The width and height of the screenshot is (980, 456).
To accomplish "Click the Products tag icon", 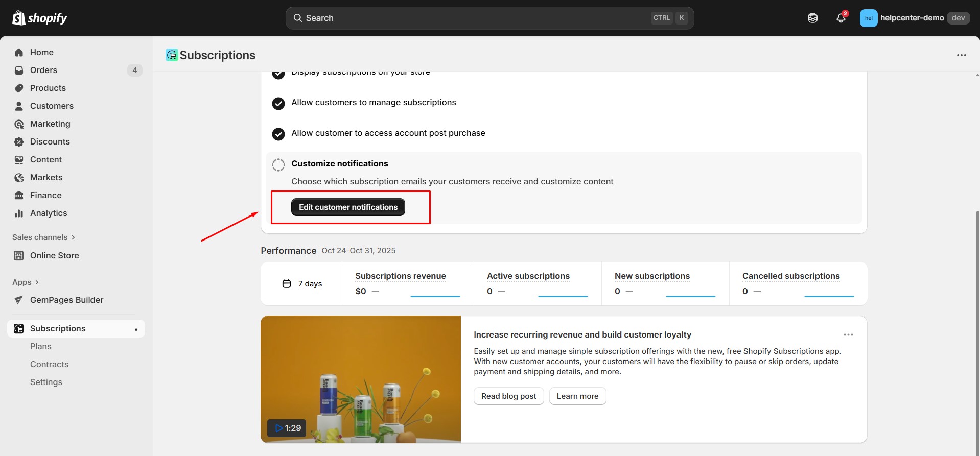I will tap(19, 88).
